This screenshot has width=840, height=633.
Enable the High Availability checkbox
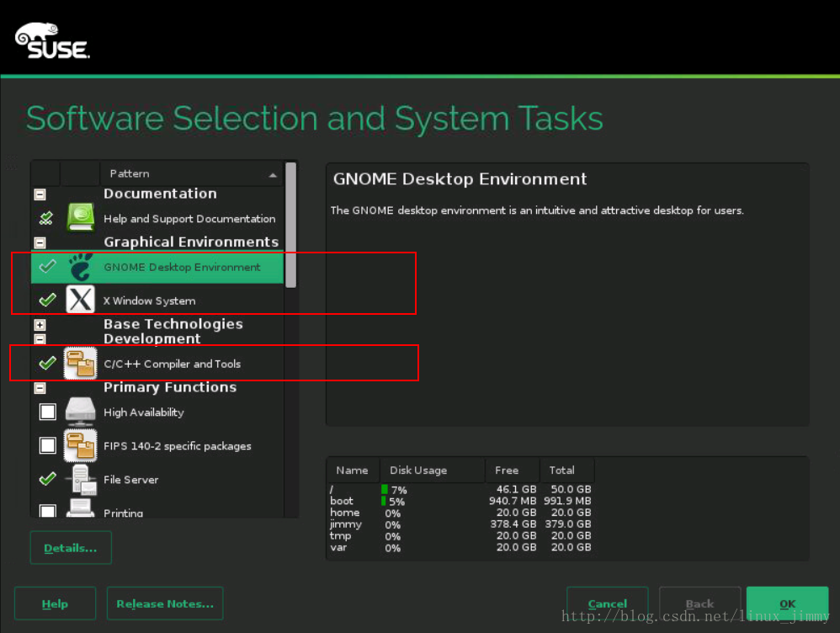[x=48, y=412]
